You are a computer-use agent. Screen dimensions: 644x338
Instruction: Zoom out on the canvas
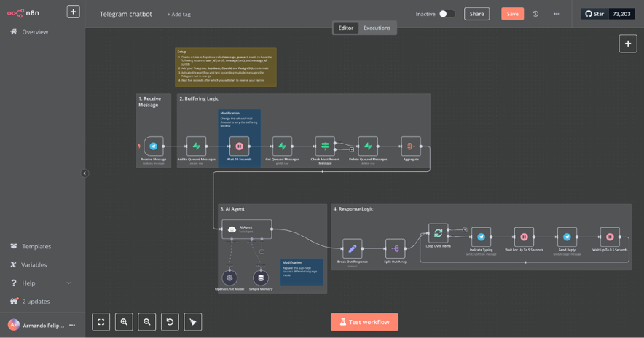tap(147, 322)
